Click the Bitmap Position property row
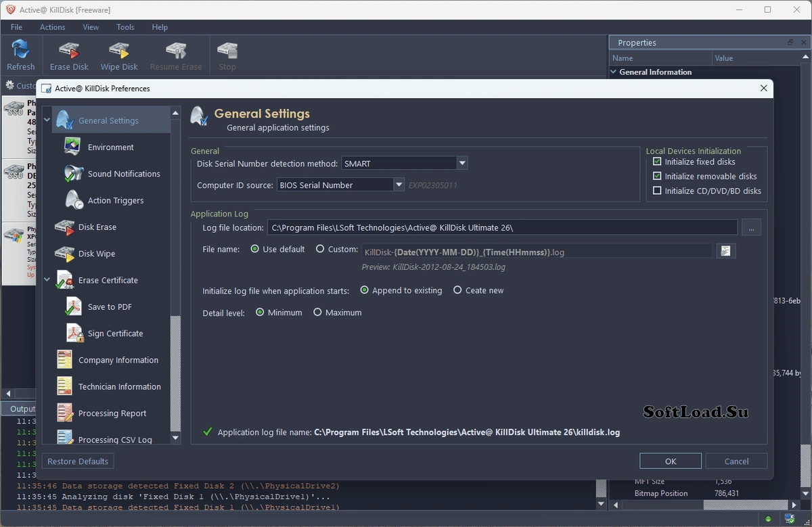The image size is (812, 527). tap(704, 493)
